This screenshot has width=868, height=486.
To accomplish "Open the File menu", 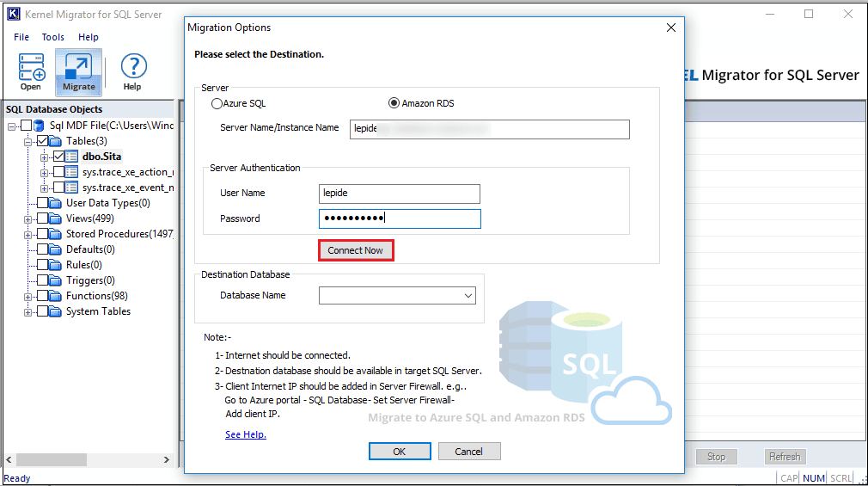I will [x=21, y=37].
